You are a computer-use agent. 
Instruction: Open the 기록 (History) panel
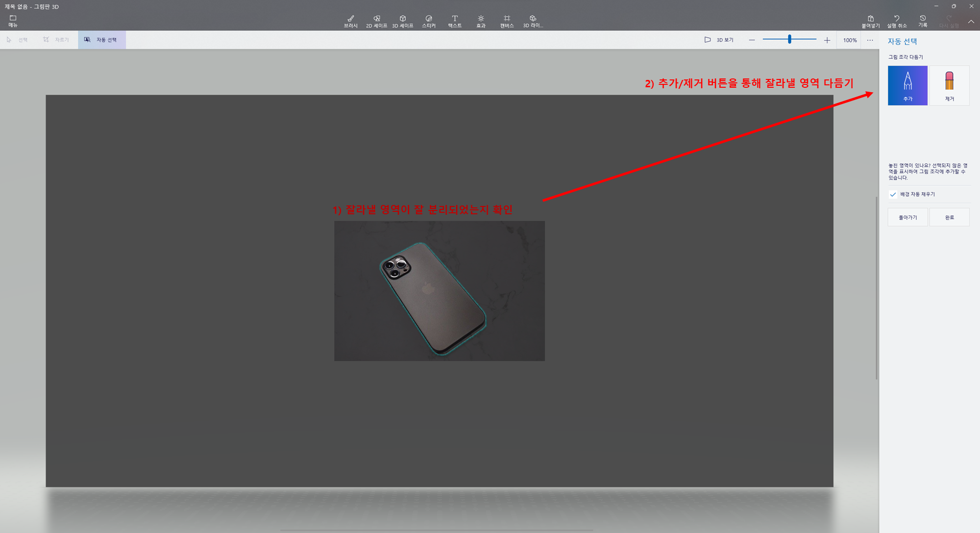(x=923, y=21)
